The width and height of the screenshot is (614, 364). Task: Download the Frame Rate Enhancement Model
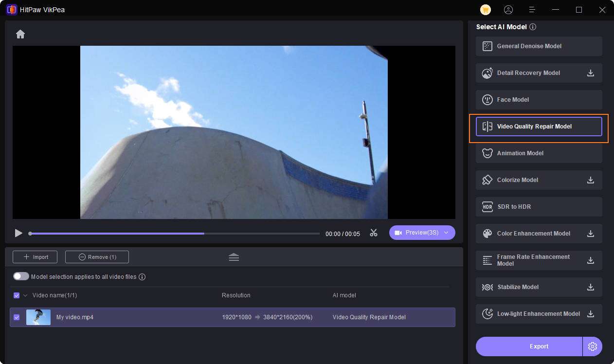click(x=591, y=260)
